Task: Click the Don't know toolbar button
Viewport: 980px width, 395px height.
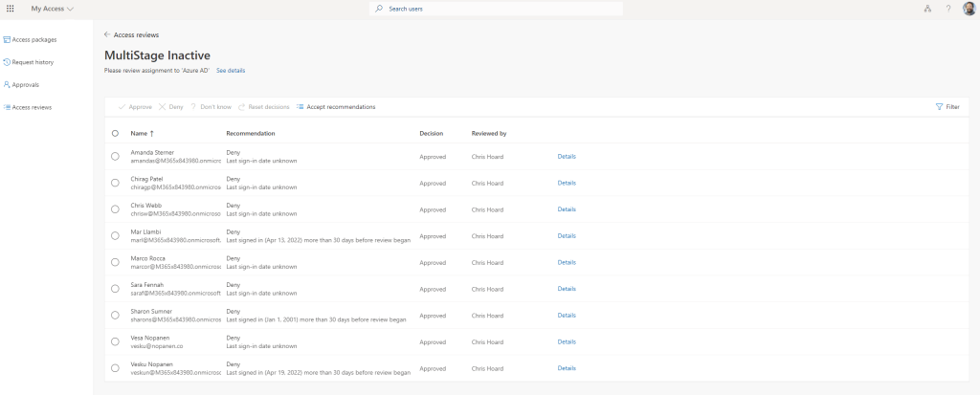Action: (211, 107)
